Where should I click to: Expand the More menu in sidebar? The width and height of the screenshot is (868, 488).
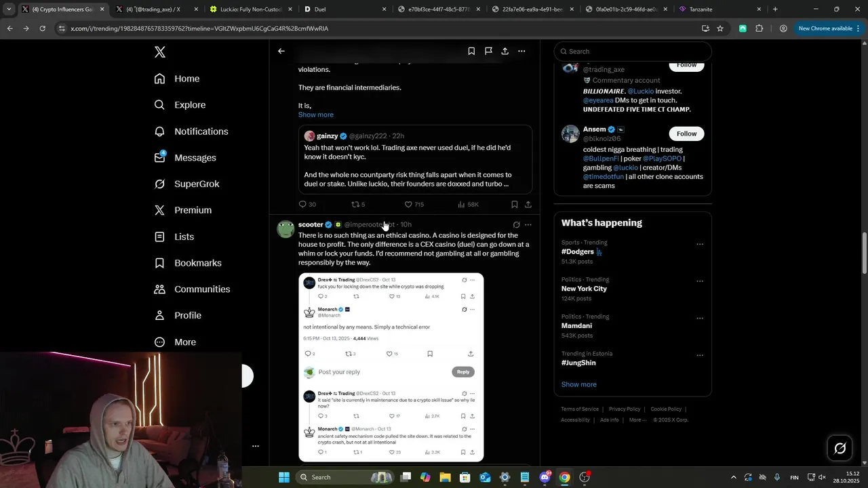tap(175, 342)
